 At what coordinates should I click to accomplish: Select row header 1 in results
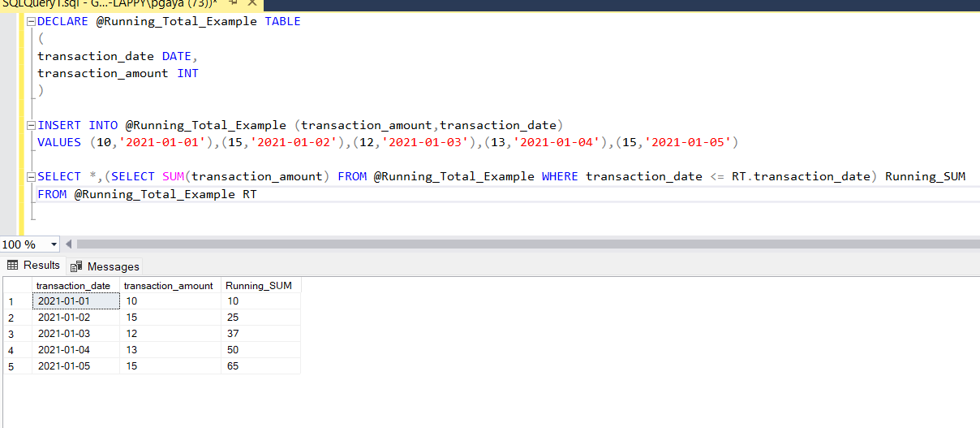[x=17, y=301]
